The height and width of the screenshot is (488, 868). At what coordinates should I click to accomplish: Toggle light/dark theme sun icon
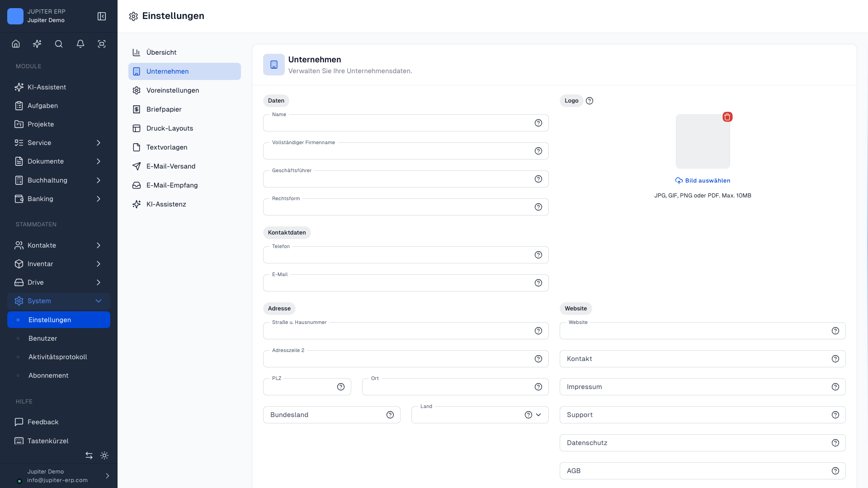[x=104, y=455]
